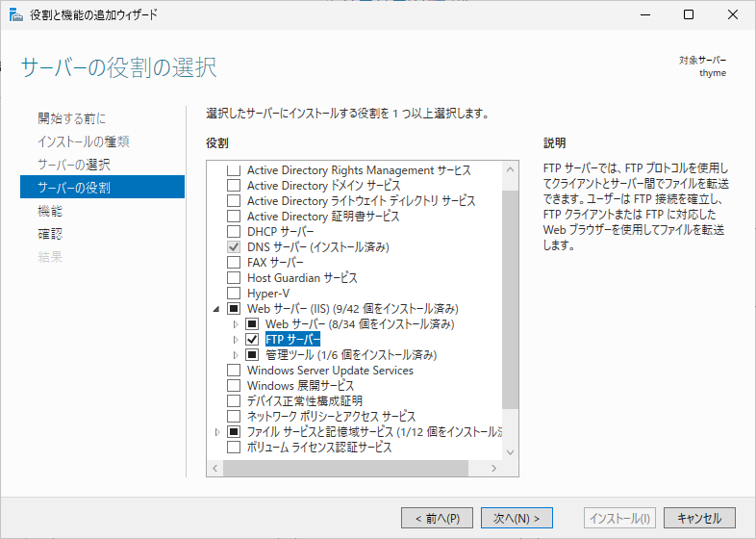Toggle the 管理ツール checkbox
The image size is (756, 539).
(252, 354)
